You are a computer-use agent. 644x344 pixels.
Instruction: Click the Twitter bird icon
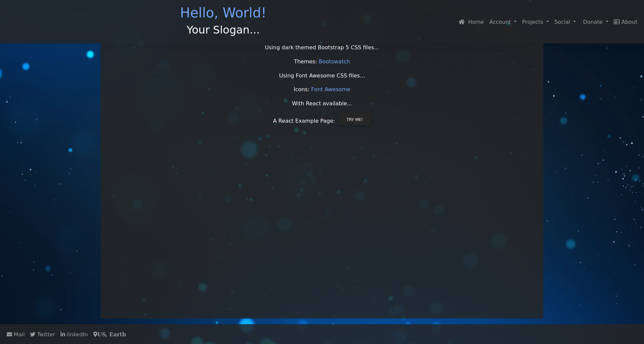[33, 334]
